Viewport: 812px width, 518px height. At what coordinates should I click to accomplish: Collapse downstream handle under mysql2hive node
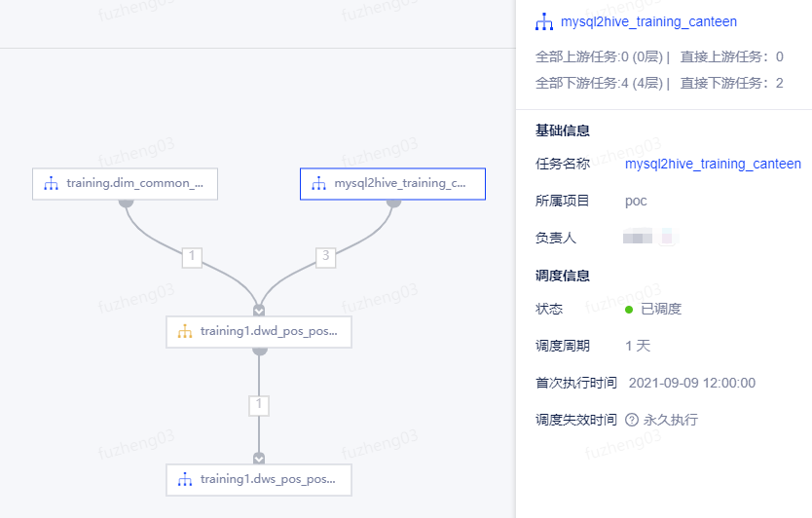click(393, 203)
